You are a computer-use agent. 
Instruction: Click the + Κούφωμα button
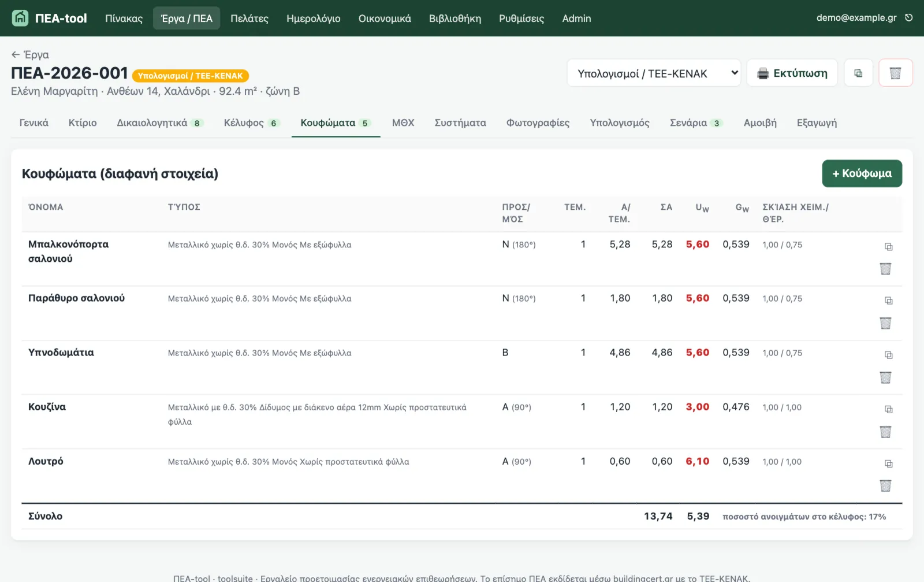[862, 173]
